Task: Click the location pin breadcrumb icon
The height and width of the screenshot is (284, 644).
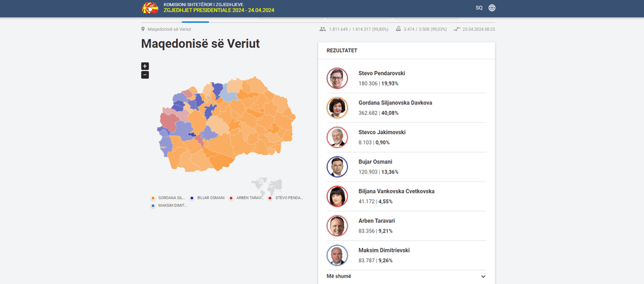Action: point(143,30)
